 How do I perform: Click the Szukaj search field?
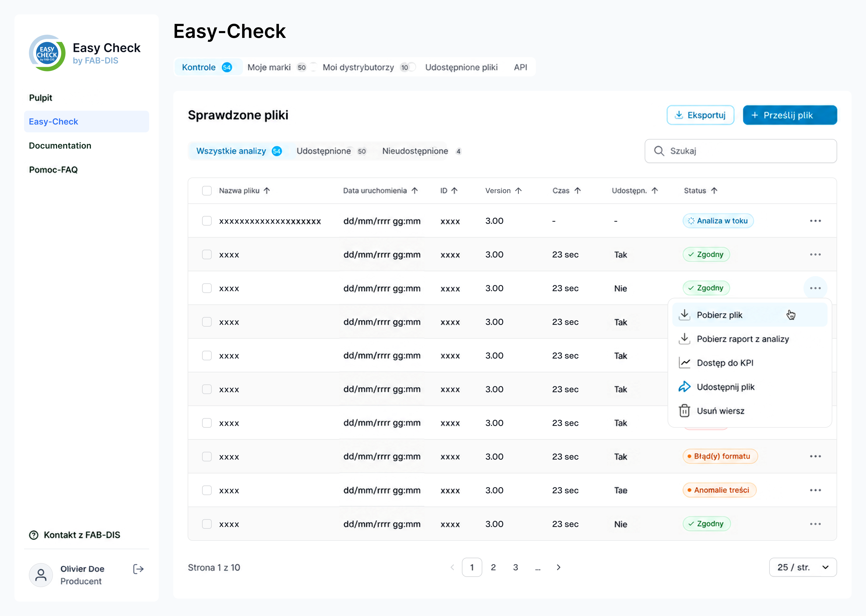point(741,151)
